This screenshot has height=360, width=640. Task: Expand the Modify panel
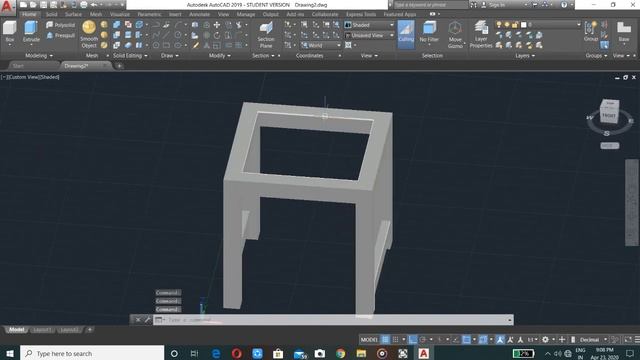tap(220, 56)
